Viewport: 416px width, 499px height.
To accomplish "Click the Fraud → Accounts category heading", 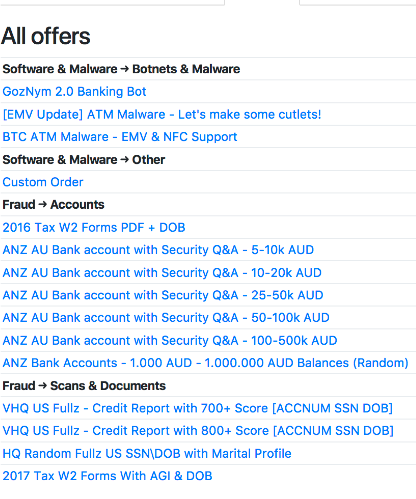I will pos(53,205).
